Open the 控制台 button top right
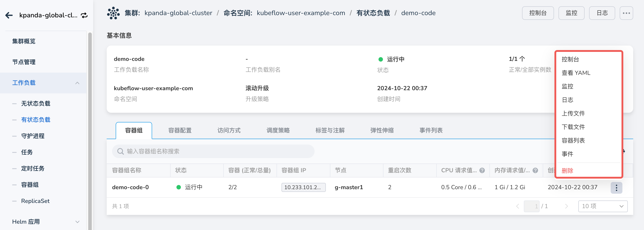This screenshot has height=230, width=644. click(x=538, y=13)
